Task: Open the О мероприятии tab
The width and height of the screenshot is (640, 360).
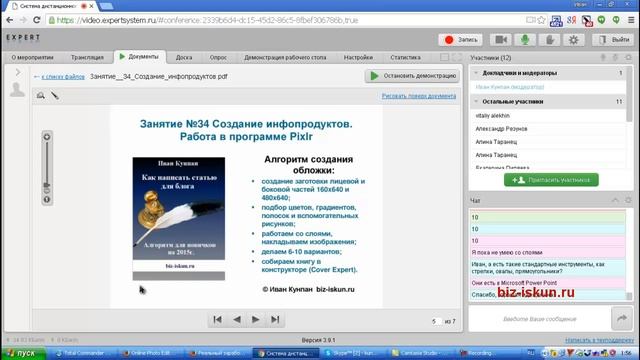Action: [32, 58]
